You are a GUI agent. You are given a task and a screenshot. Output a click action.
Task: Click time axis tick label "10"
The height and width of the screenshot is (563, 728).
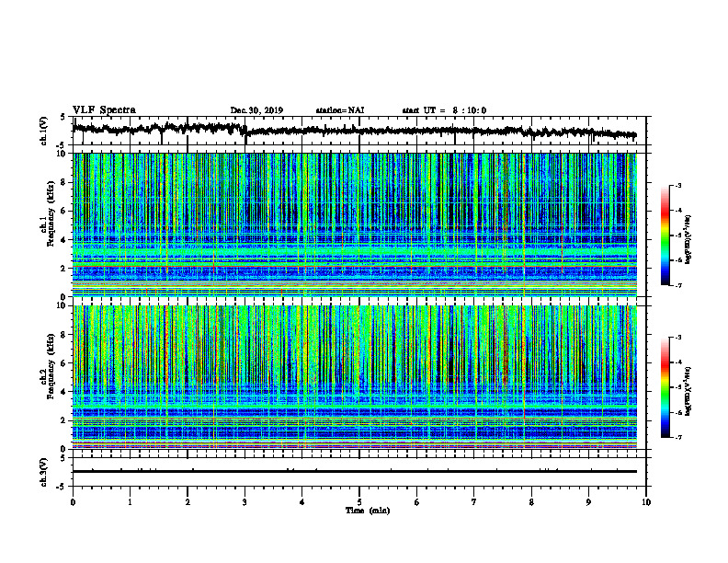click(646, 502)
